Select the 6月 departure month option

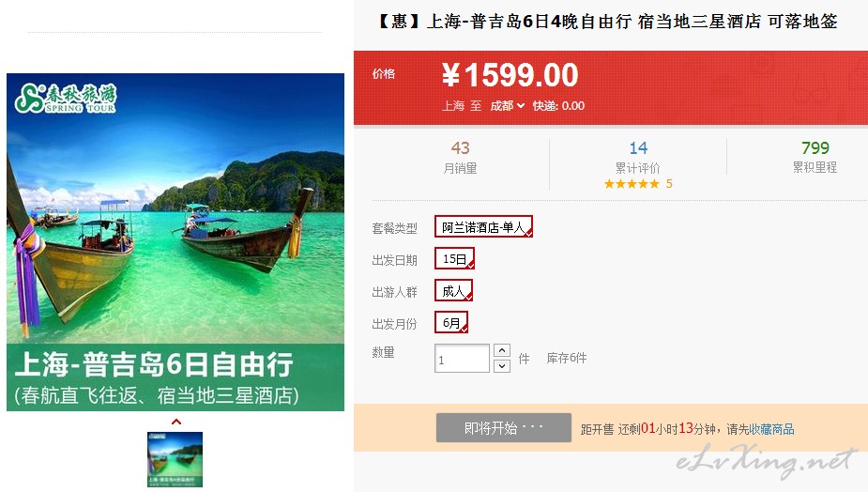coord(451,322)
